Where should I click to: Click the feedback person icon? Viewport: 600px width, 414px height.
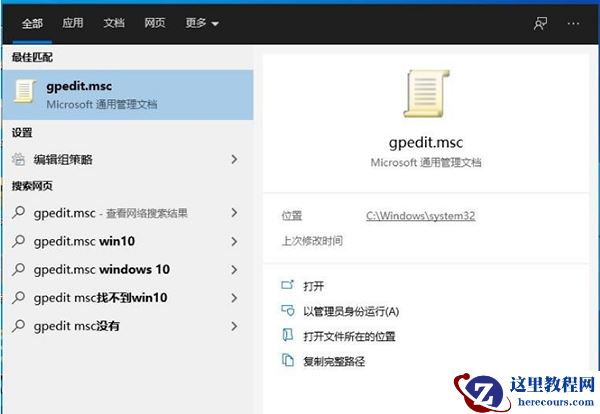coord(540,24)
